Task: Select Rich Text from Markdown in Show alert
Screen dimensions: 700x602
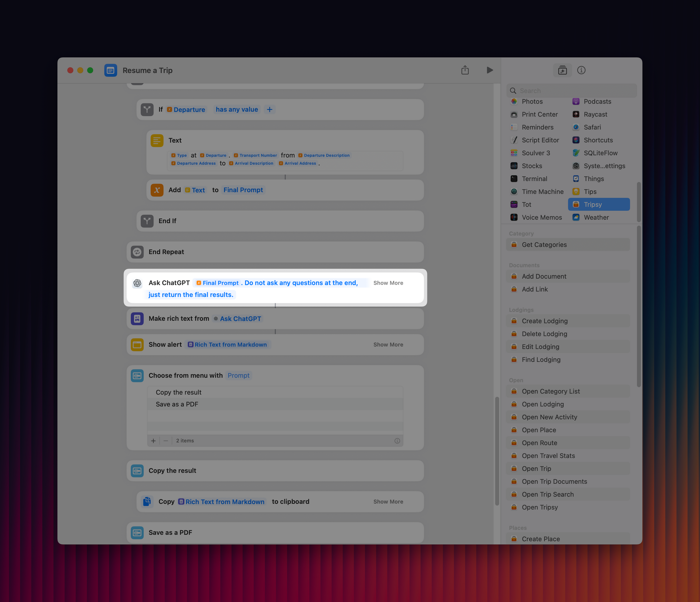Action: [227, 345]
